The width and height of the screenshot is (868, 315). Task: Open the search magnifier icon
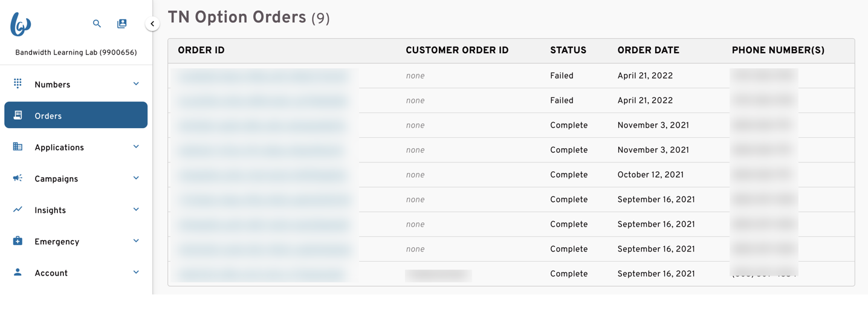point(97,24)
